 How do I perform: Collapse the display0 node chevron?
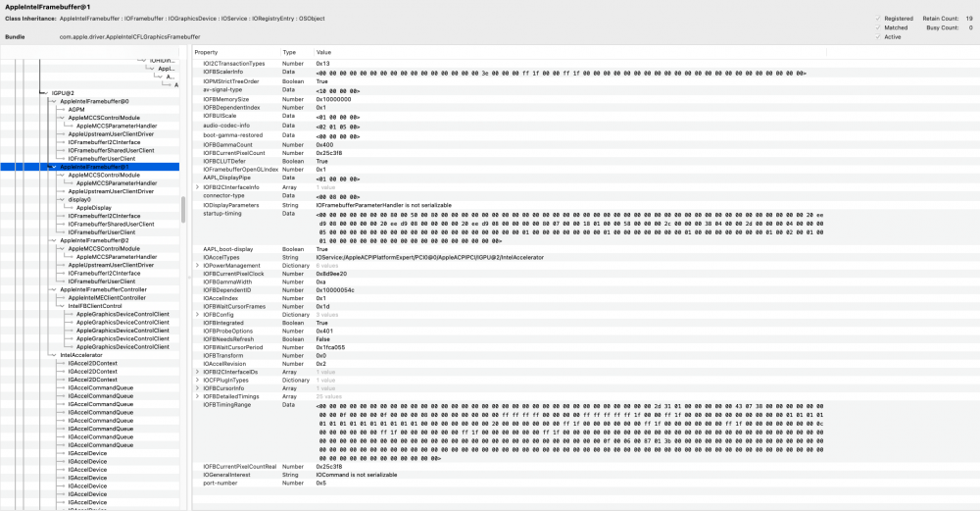(62, 199)
